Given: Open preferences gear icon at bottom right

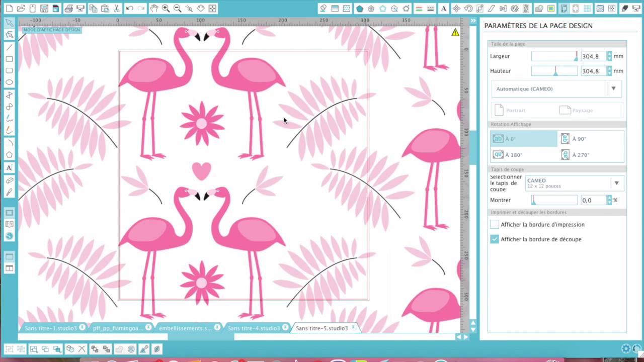Looking at the screenshot, I should click(626, 349).
